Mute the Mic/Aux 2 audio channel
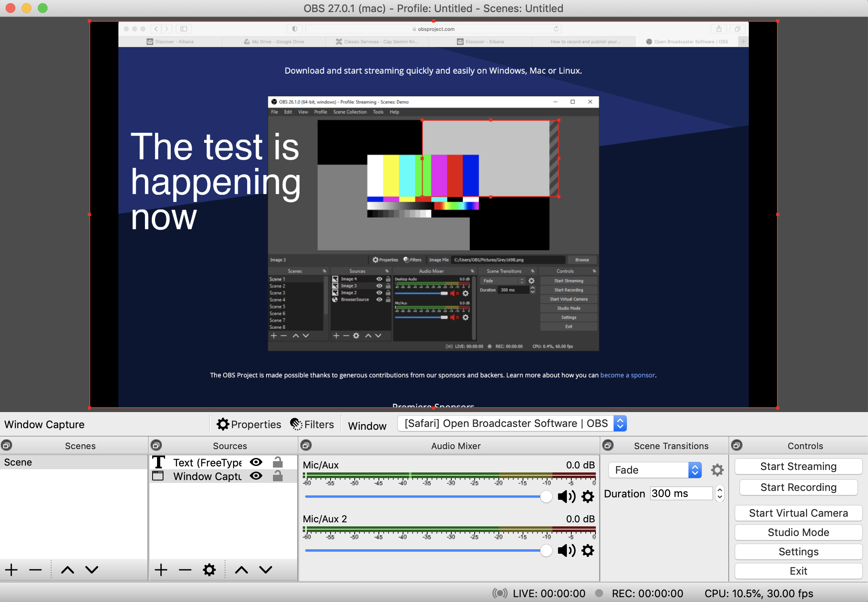The height and width of the screenshot is (602, 868). point(566,550)
